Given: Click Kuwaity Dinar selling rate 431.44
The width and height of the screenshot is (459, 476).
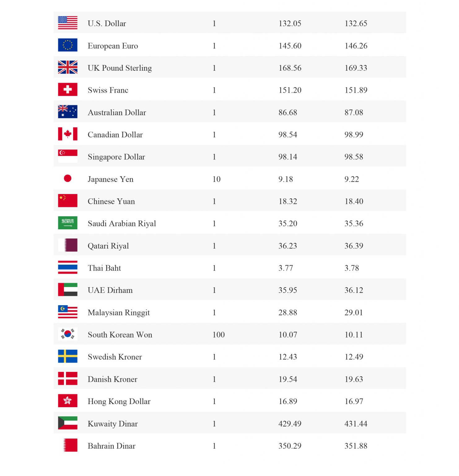Looking at the screenshot, I should tap(356, 424).
